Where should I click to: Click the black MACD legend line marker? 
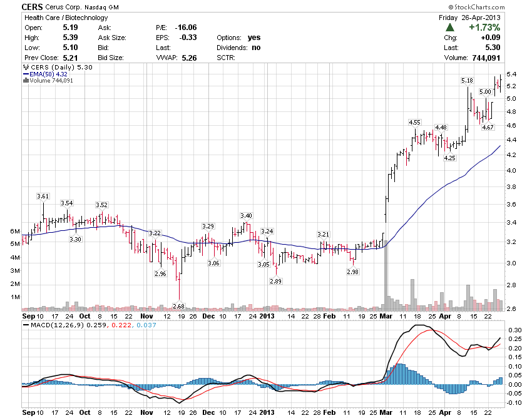(x=26, y=325)
